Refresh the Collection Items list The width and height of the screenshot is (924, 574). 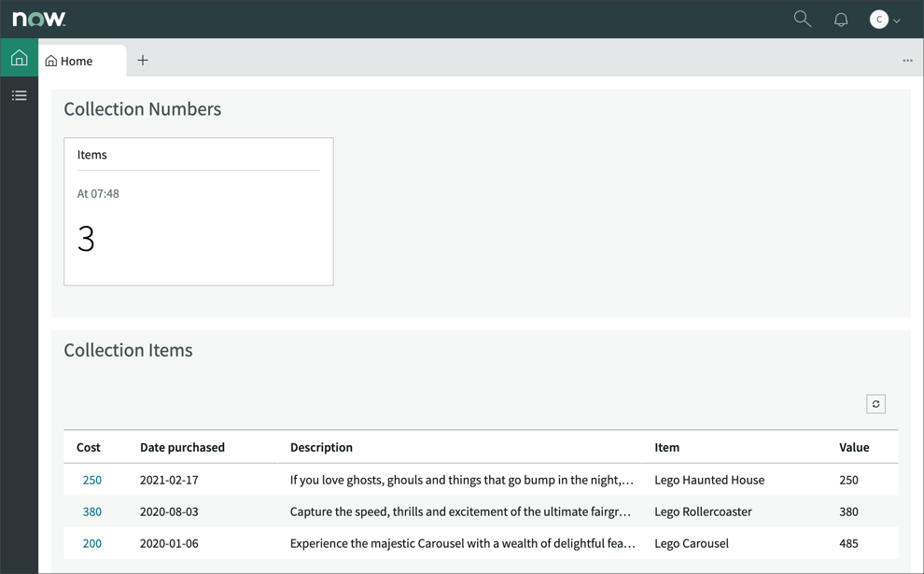coord(875,403)
